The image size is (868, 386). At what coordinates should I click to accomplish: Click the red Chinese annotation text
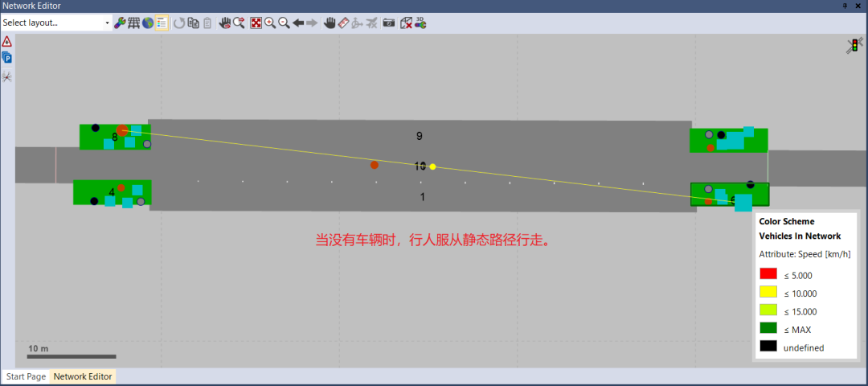click(433, 241)
